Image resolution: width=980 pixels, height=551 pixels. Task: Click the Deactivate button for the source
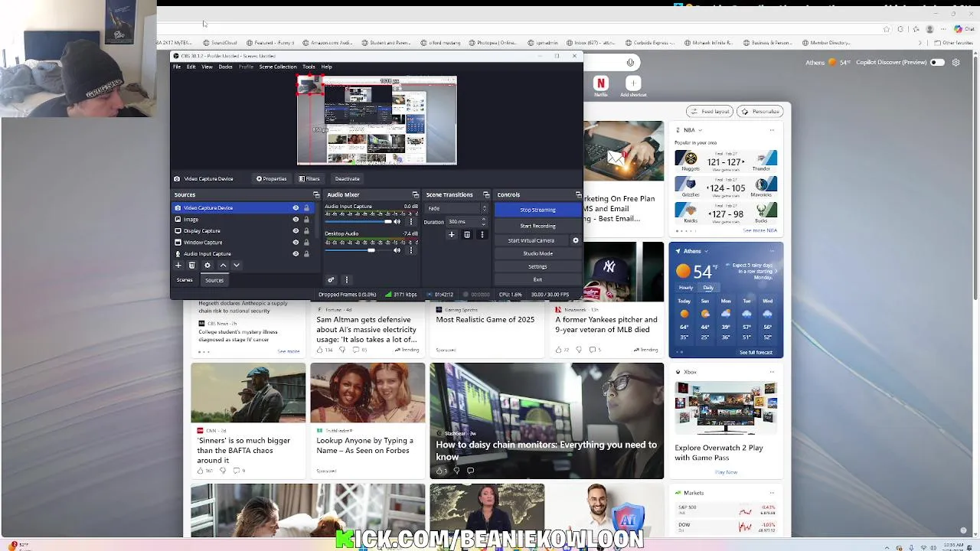[347, 179]
